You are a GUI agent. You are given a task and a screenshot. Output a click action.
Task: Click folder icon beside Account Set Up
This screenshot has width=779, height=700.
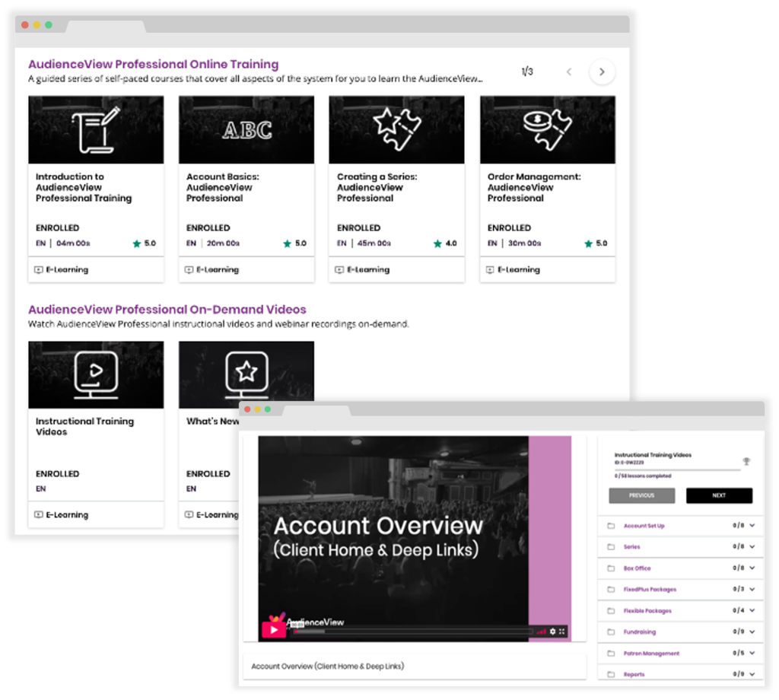pyautogui.click(x=611, y=526)
